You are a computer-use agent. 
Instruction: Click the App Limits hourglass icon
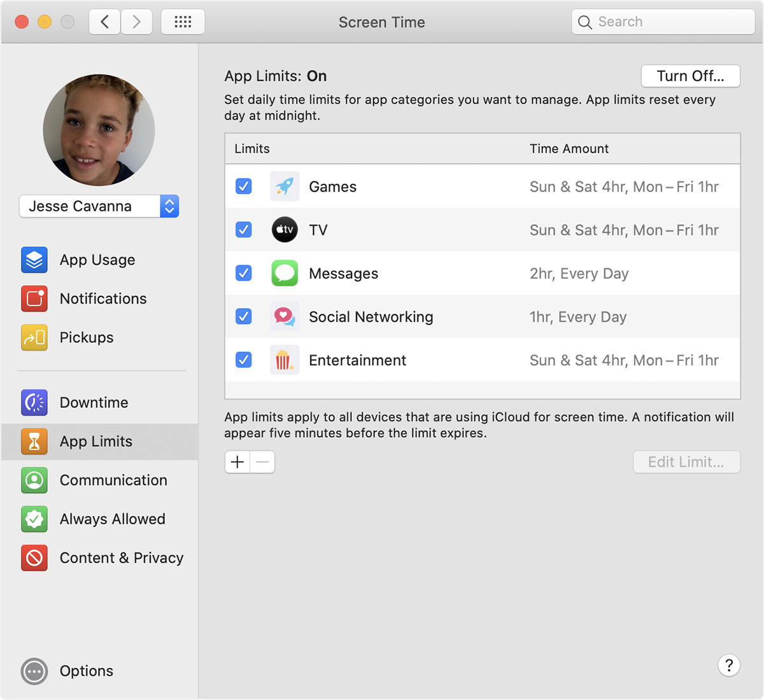click(34, 441)
